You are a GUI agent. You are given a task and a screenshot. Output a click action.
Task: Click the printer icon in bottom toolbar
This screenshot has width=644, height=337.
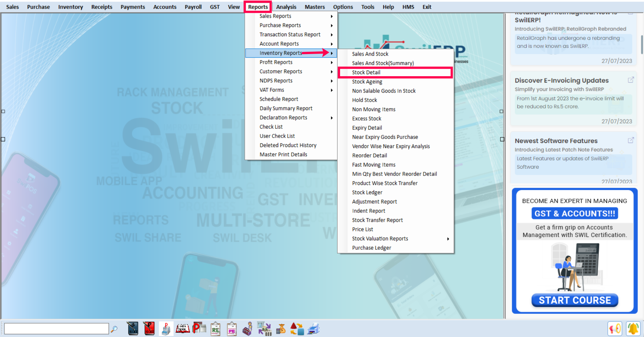tap(314, 329)
